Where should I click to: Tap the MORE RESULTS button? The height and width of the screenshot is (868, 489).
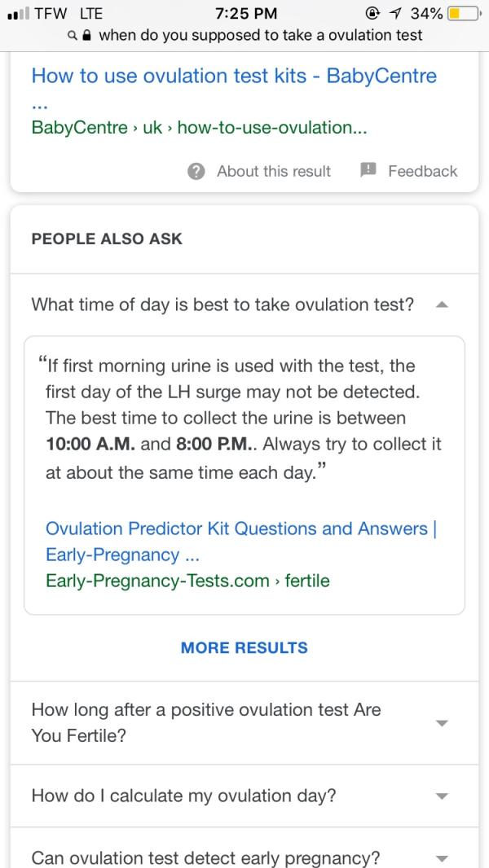coord(244,647)
